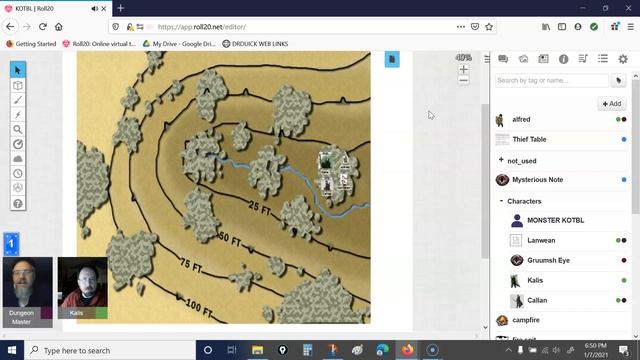Open File Explorer from the taskbar
Screen dimensions: 640x360
pyautogui.click(x=258, y=350)
